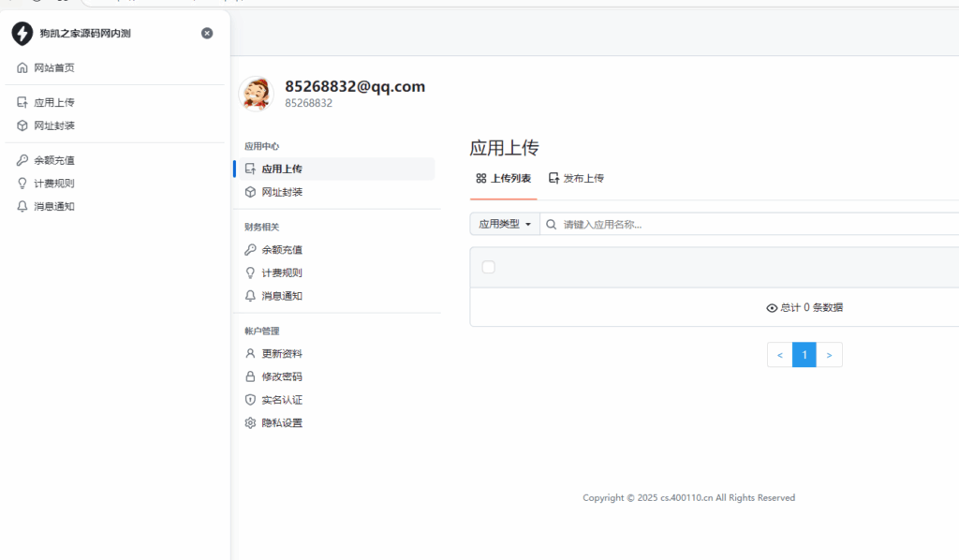Open the 应用类型 dropdown

coord(504,224)
